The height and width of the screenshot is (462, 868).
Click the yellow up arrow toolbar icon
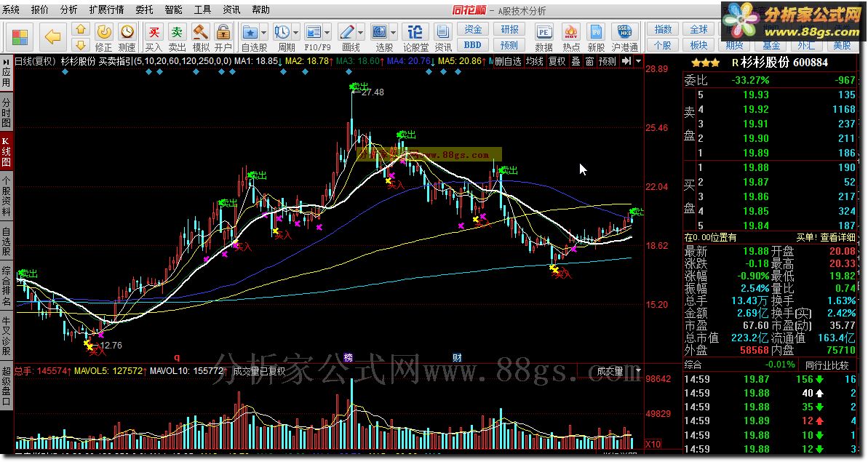[x=81, y=29]
